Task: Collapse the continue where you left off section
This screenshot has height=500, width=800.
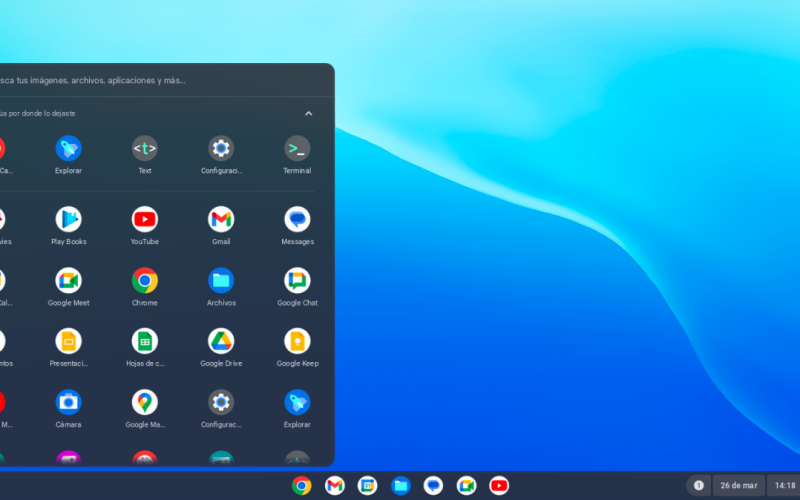Action: click(308, 113)
